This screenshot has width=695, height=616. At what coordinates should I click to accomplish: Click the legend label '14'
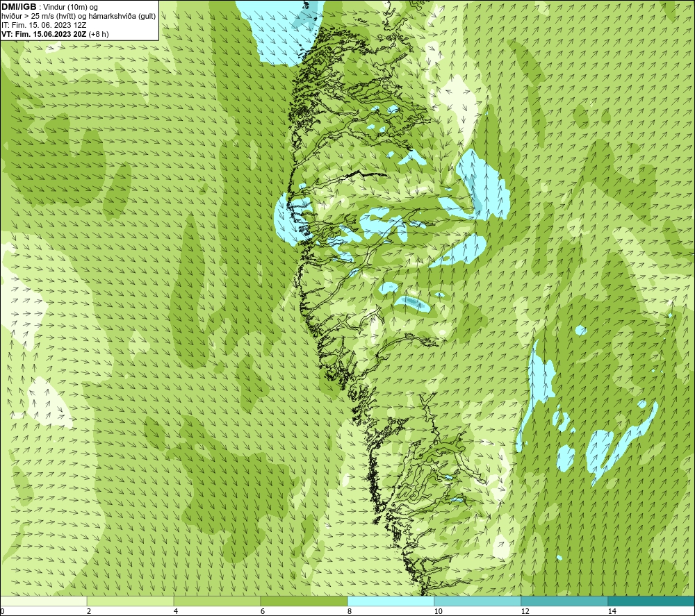click(x=612, y=611)
